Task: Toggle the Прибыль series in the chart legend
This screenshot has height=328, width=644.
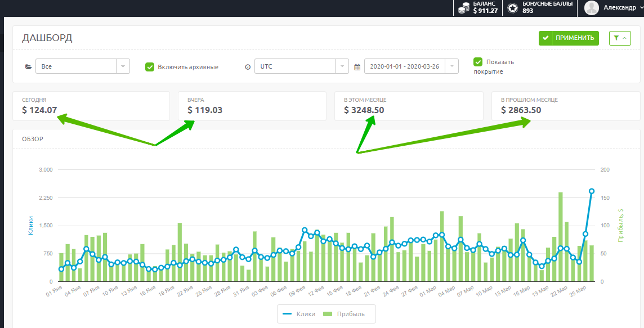Action: (344, 314)
